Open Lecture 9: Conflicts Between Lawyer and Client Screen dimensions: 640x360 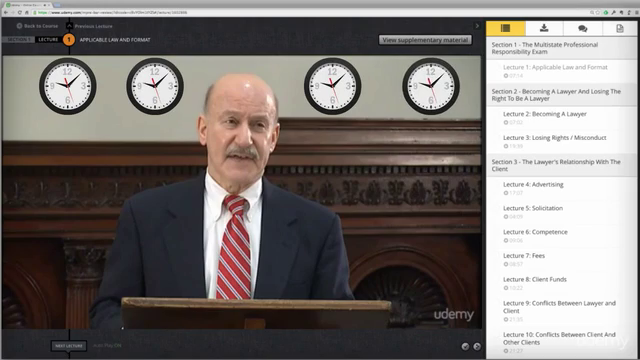[561, 311]
